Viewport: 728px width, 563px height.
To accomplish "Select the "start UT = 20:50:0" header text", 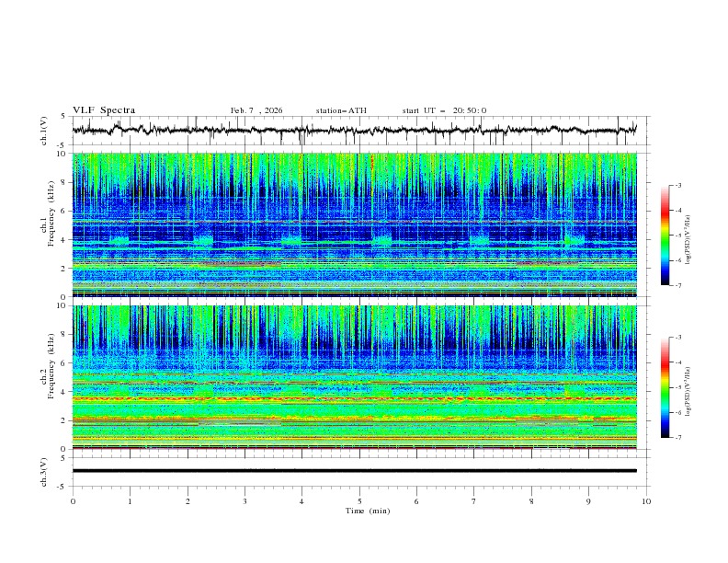I will coord(444,110).
